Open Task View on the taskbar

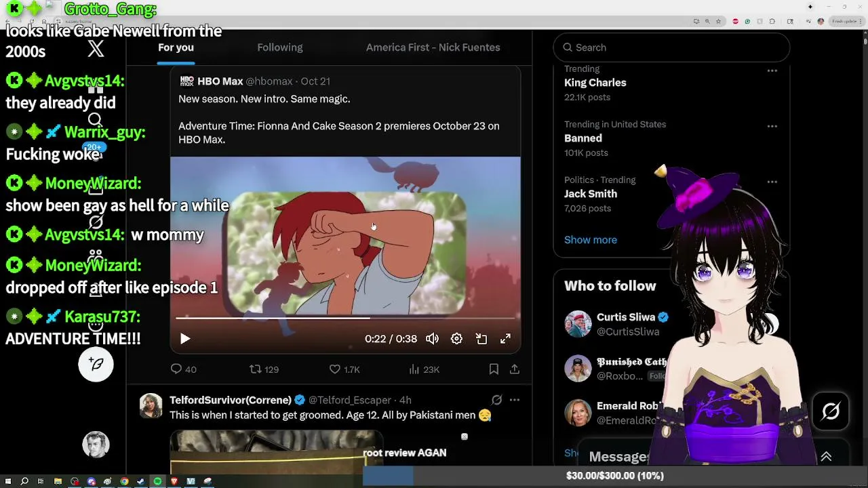tap(41, 481)
